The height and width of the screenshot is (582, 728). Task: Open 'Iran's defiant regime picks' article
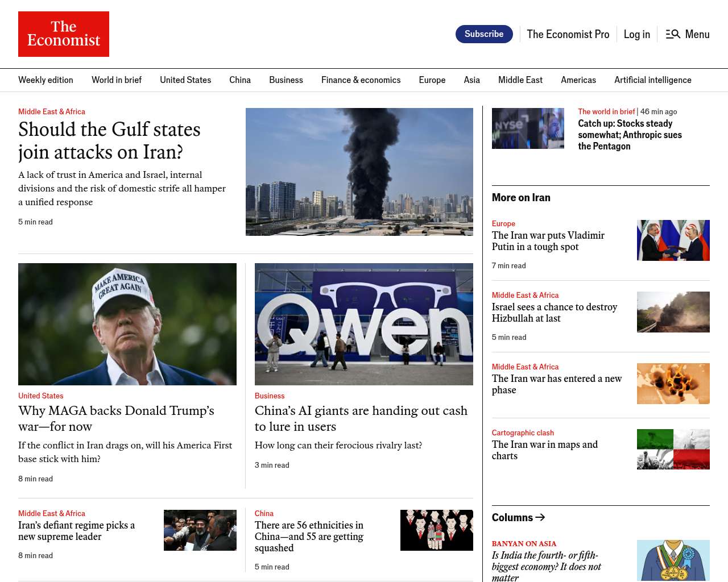click(x=76, y=531)
